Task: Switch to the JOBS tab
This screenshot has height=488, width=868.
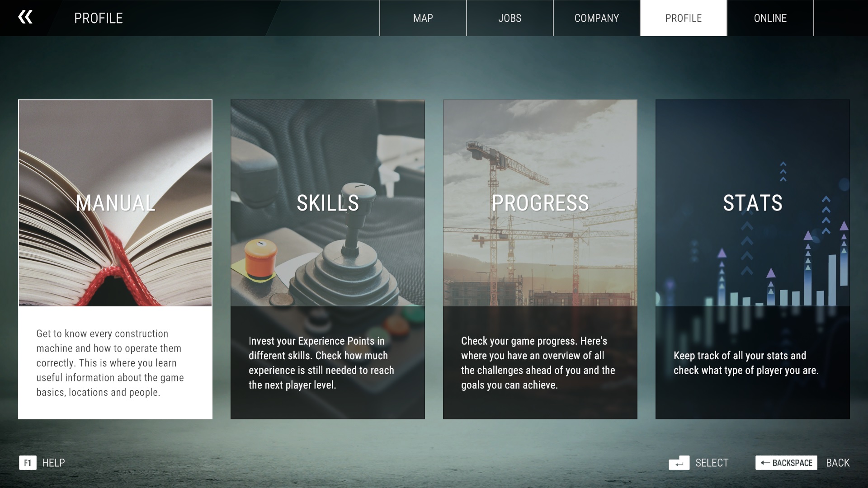Action: click(509, 18)
